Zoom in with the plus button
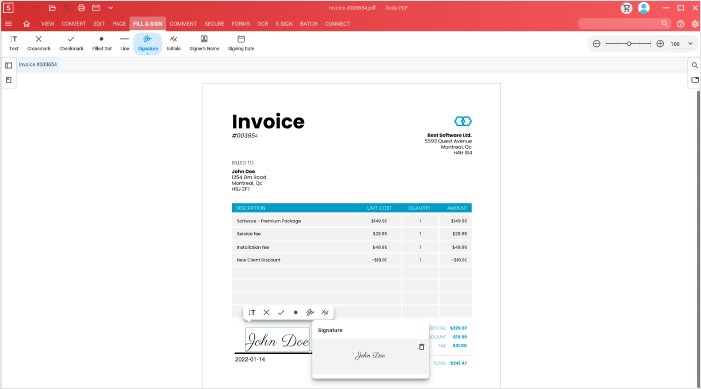This screenshot has width=701, height=389. click(x=660, y=44)
